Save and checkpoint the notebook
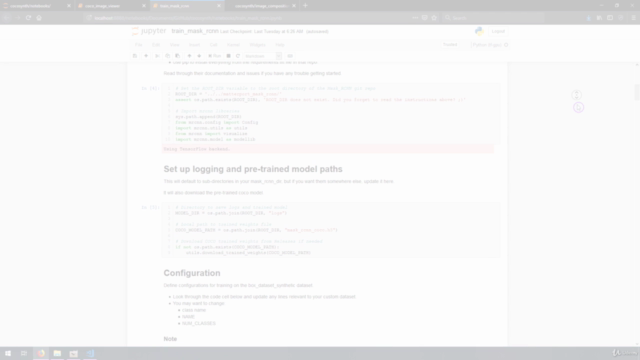 point(135,56)
